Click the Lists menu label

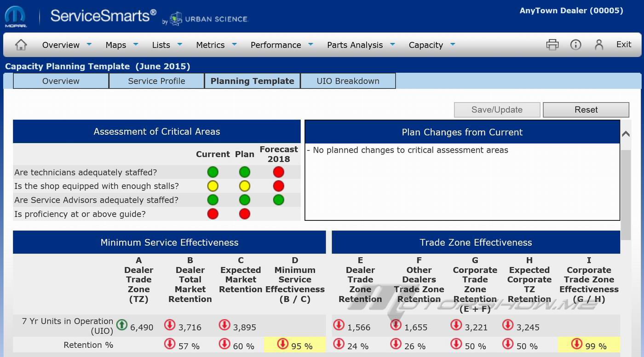161,45
